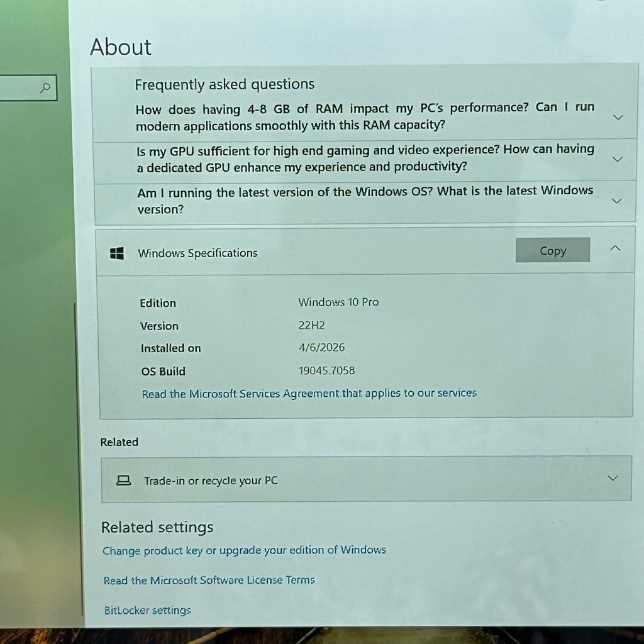644x644 pixels.
Task: Click the Windows Specifications header text
Action: 197,253
